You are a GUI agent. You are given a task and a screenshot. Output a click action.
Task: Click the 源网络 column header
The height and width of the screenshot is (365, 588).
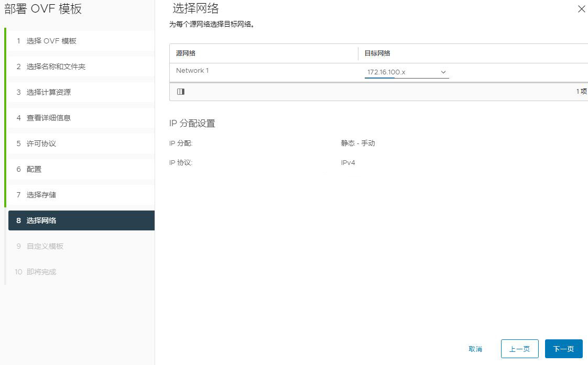pyautogui.click(x=186, y=53)
